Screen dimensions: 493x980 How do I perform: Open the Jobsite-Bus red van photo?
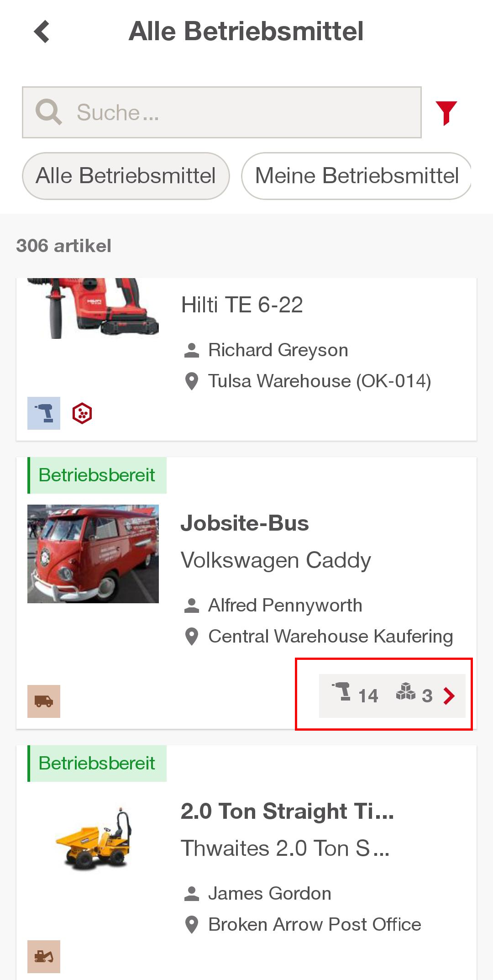93,554
